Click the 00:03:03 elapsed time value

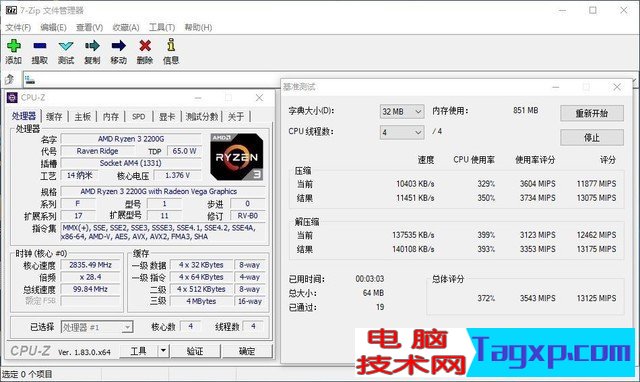[370, 279]
